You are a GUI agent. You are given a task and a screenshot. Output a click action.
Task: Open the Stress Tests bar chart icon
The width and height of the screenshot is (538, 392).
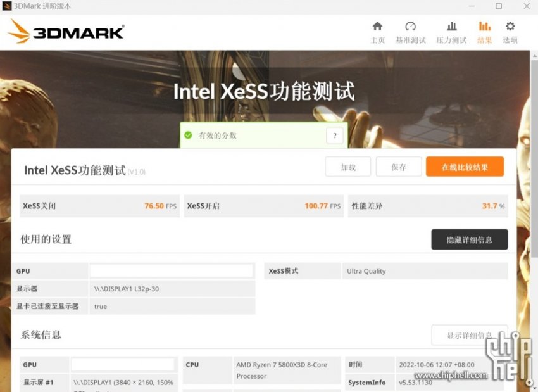(451, 27)
